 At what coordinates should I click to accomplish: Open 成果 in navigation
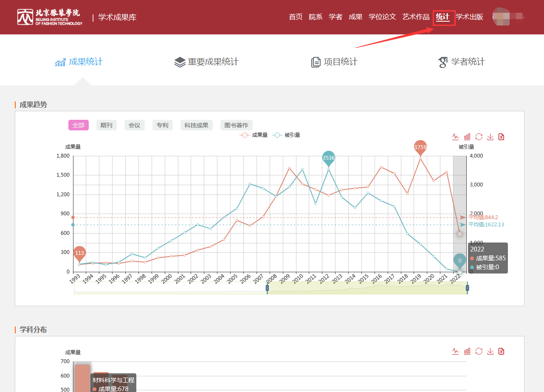(355, 17)
